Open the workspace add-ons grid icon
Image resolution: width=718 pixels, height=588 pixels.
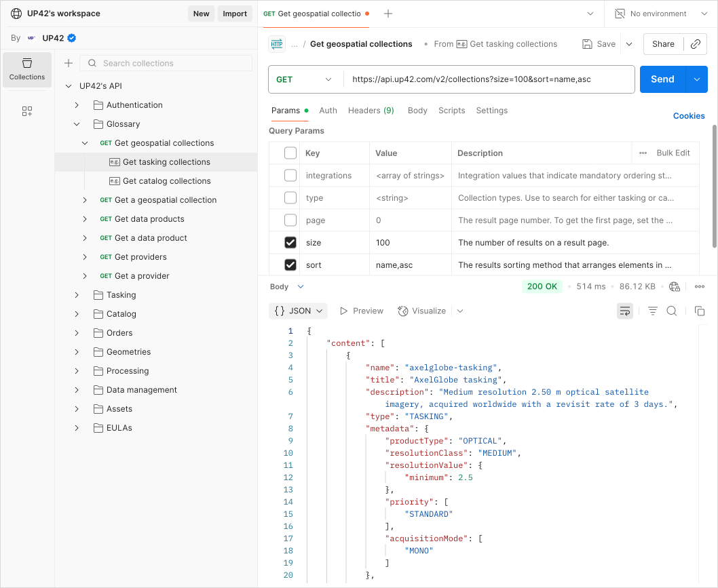click(27, 111)
